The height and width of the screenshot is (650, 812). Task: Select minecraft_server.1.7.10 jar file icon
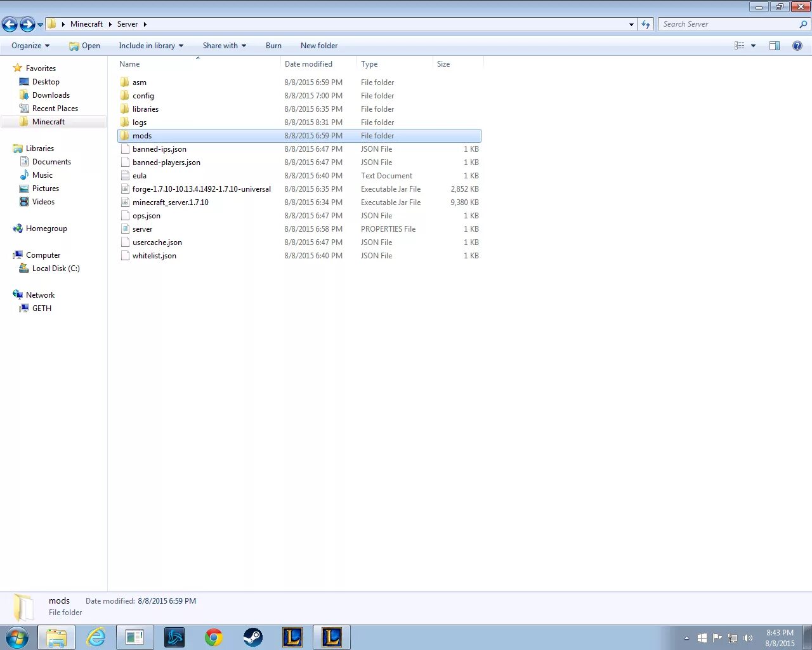click(125, 202)
